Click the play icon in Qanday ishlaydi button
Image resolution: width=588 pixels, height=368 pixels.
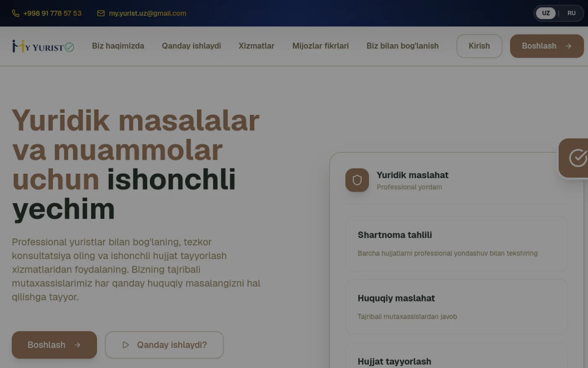click(x=126, y=345)
